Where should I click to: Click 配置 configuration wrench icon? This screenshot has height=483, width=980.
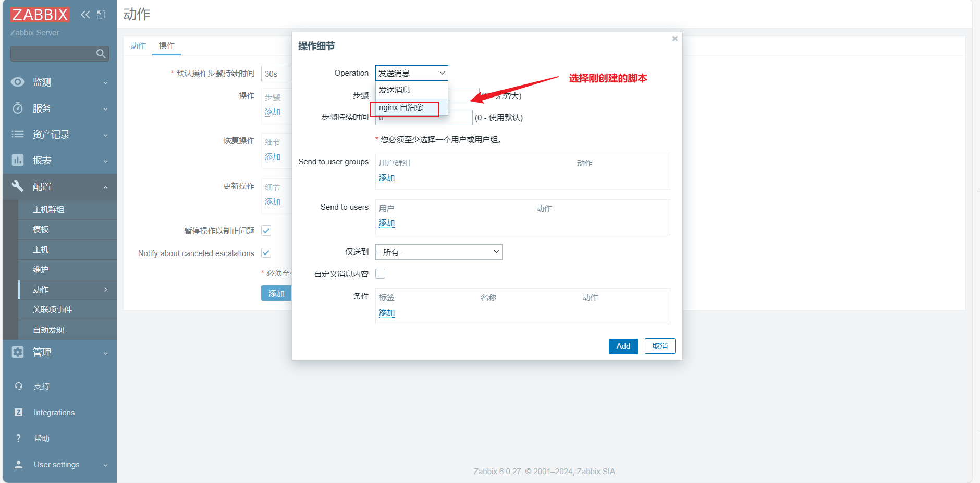(18, 186)
